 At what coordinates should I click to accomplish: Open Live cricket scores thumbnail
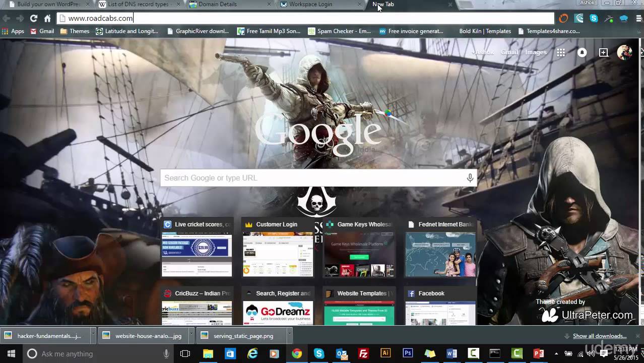tap(197, 248)
